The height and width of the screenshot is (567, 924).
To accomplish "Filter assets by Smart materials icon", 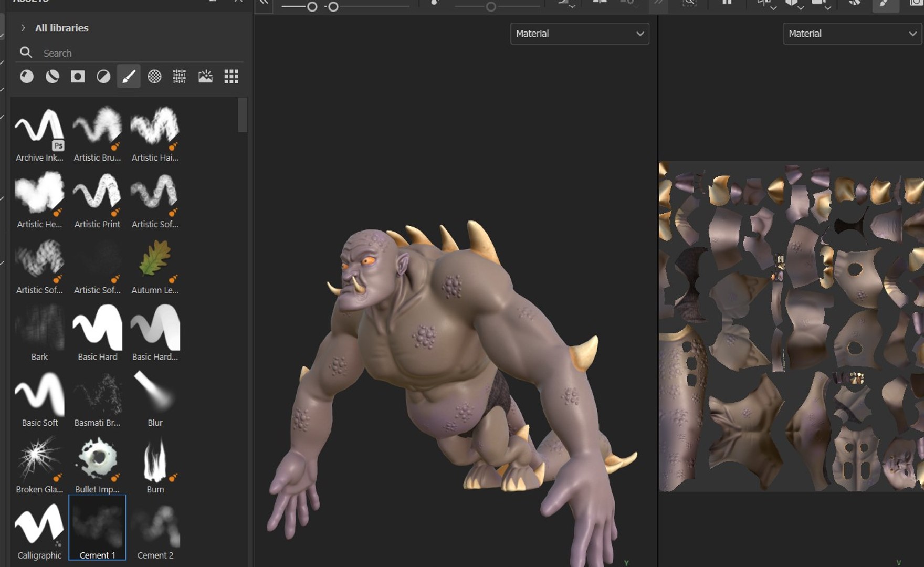I will click(x=52, y=77).
